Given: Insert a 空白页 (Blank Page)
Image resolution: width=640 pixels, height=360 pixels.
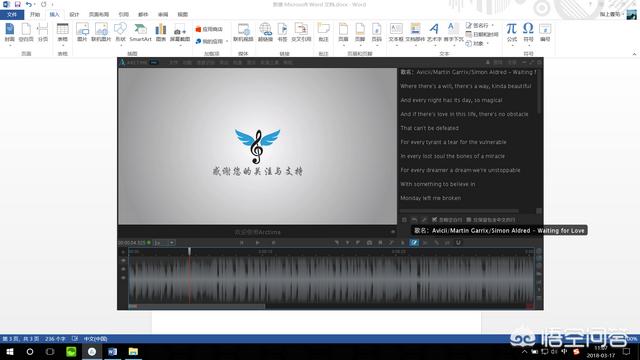Looking at the screenshot, I should pyautogui.click(x=26, y=33).
